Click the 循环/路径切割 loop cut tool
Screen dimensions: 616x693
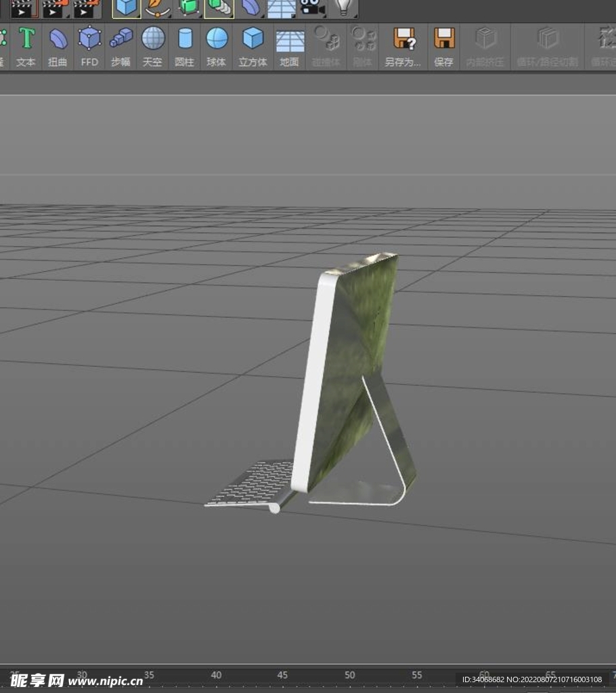547,45
